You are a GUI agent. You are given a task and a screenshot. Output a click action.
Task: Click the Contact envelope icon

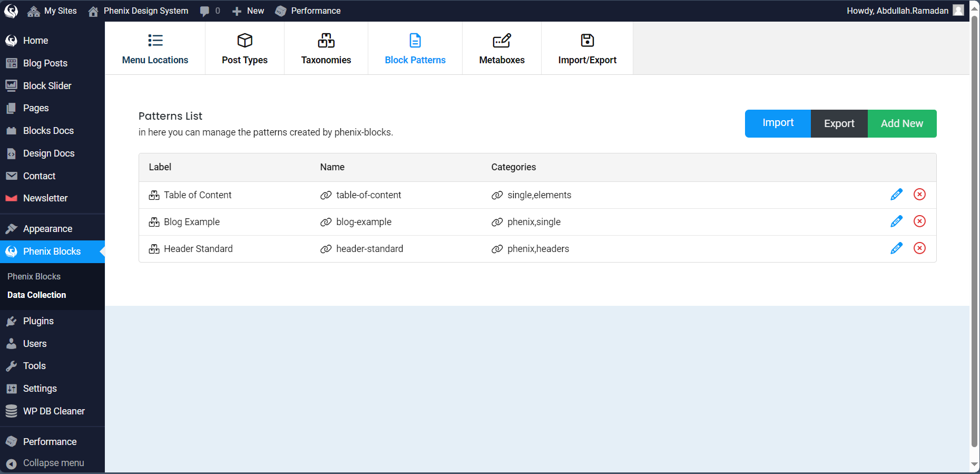11,176
